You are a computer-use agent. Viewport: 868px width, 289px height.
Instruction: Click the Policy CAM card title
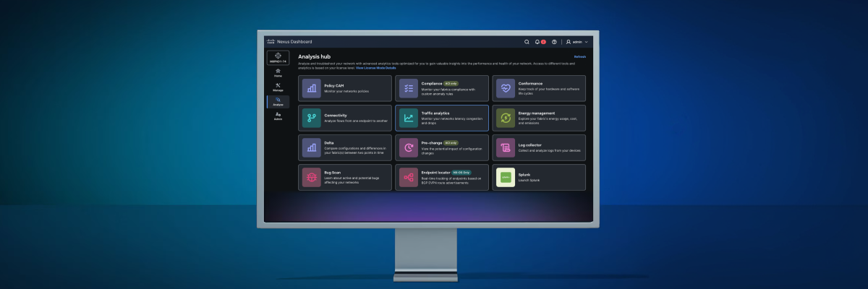(334, 85)
